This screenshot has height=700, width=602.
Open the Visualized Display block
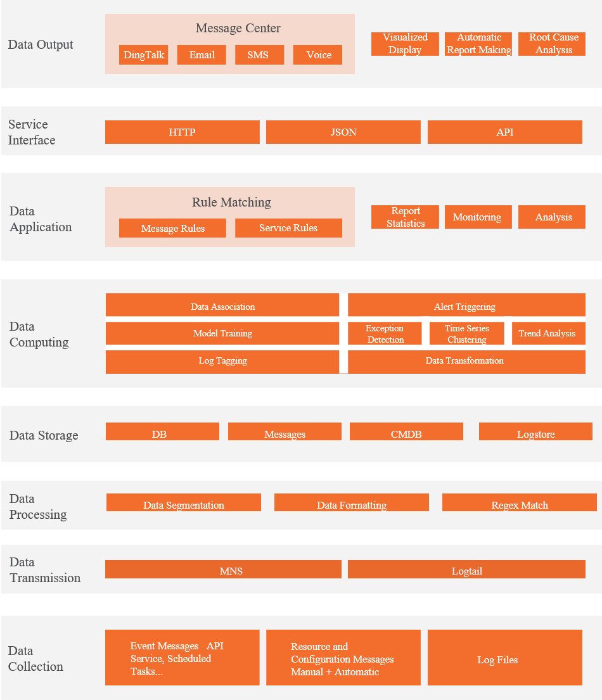[405, 44]
